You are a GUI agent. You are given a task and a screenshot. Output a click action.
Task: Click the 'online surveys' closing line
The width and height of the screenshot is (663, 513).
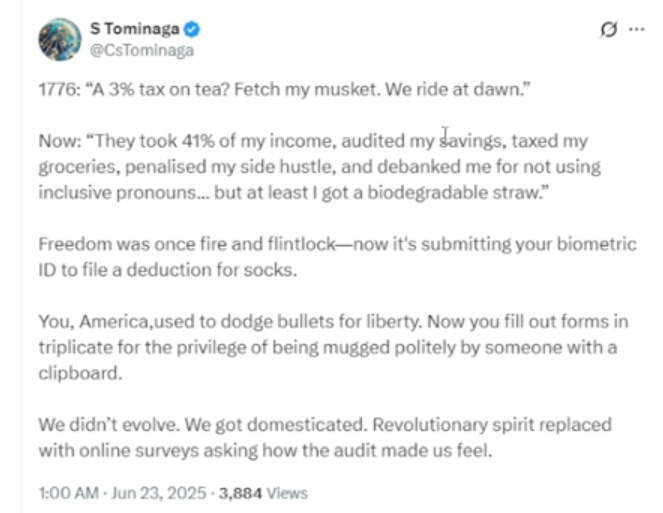[266, 450]
